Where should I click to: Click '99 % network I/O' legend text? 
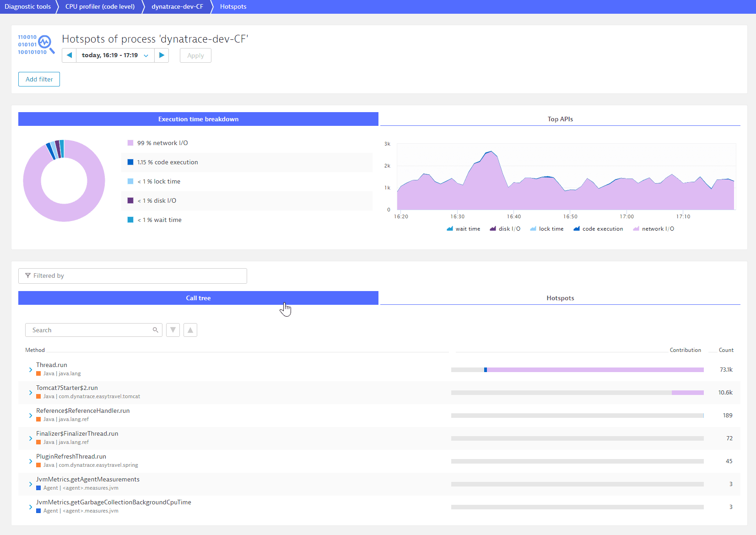point(162,143)
